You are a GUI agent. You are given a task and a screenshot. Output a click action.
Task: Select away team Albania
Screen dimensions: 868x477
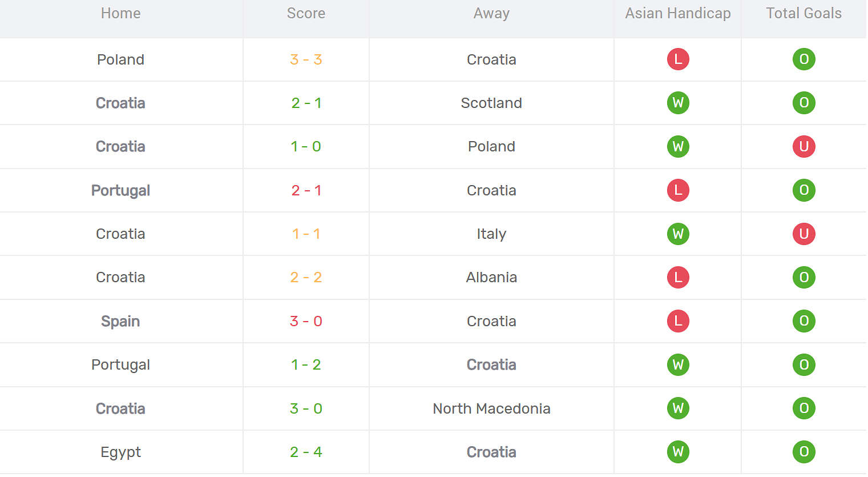tap(491, 277)
